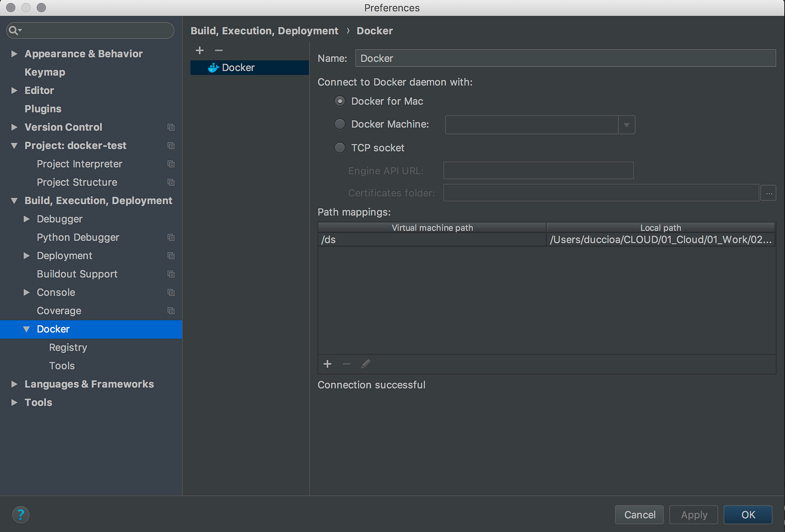Expand the Appearance & Behavior section
Viewport: 785px width, 532px height.
coord(14,54)
